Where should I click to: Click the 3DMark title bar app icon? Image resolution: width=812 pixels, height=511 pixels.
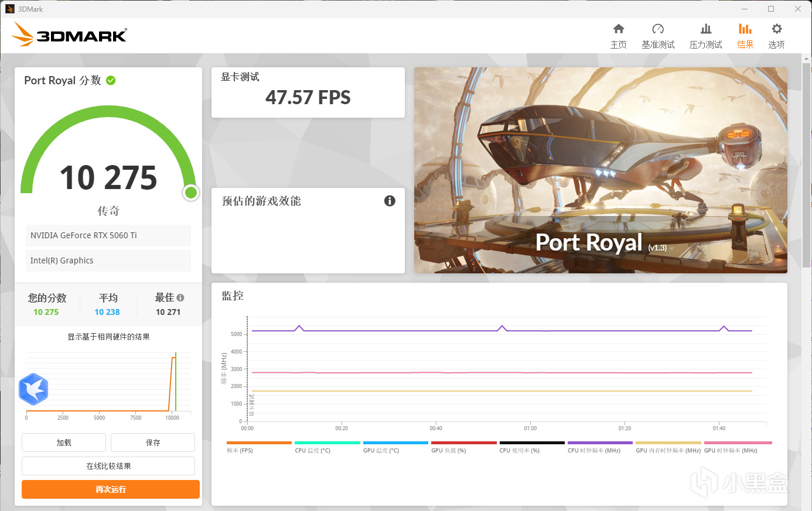point(9,9)
